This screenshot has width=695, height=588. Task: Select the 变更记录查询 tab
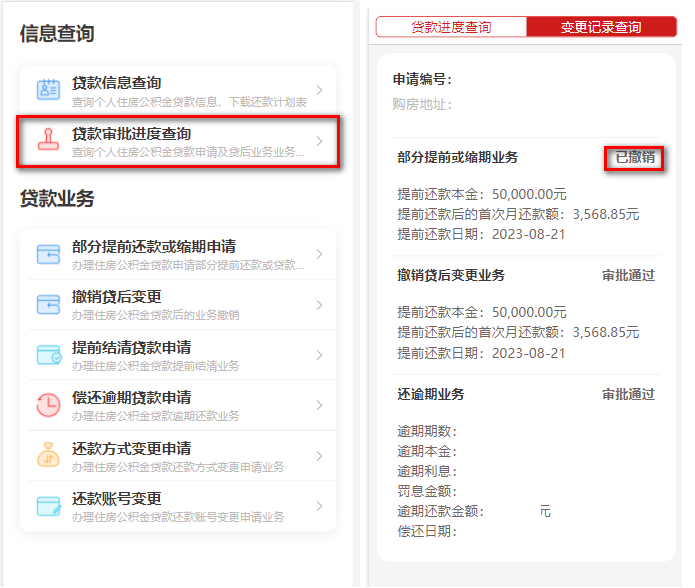601,27
